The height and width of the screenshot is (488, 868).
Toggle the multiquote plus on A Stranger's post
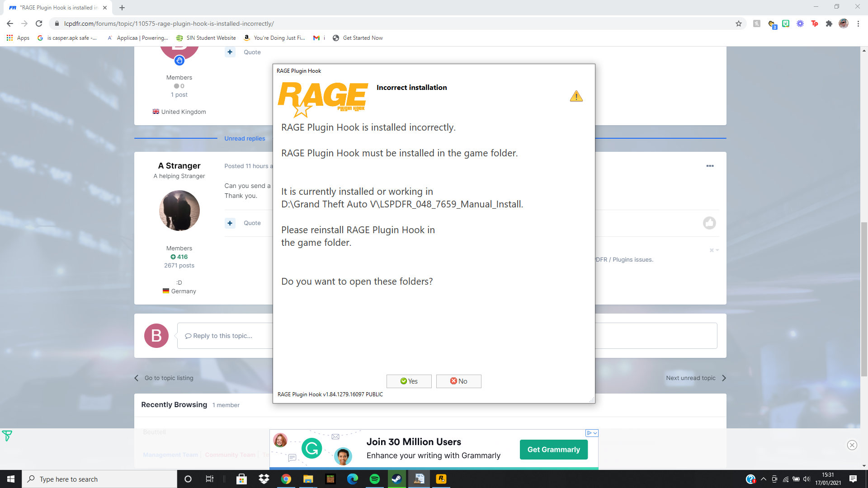[230, 223]
